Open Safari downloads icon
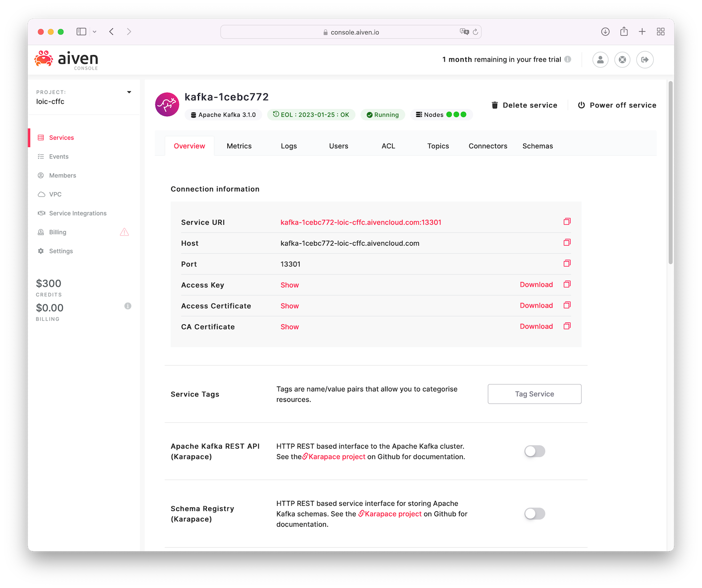This screenshot has width=702, height=588. coord(605,31)
